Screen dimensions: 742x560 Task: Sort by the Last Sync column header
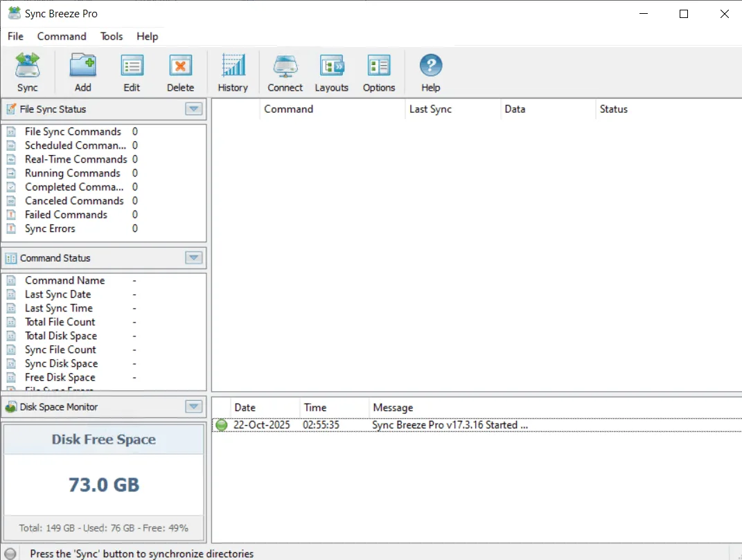pyautogui.click(x=453, y=109)
